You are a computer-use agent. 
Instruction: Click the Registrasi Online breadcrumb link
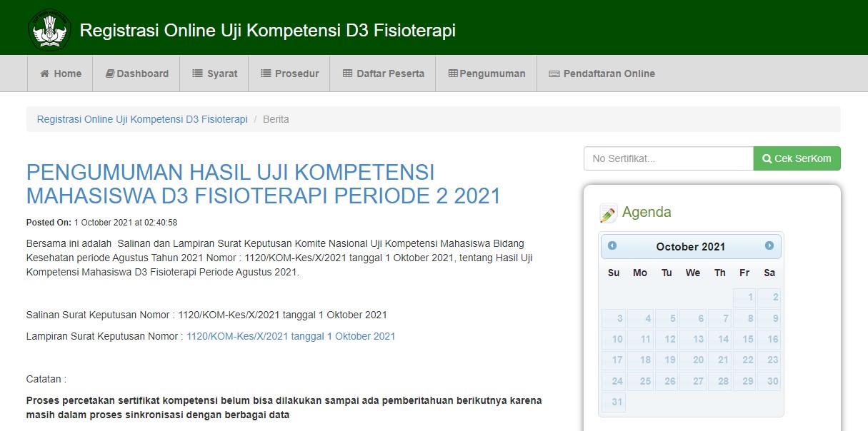coord(142,119)
